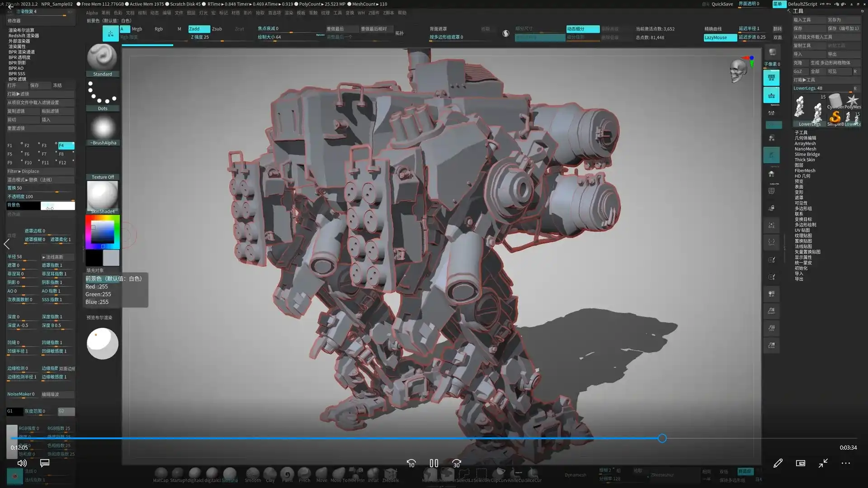Open the 渲染 menu in the menu bar
The width and height of the screenshot is (868, 488).
[289, 13]
